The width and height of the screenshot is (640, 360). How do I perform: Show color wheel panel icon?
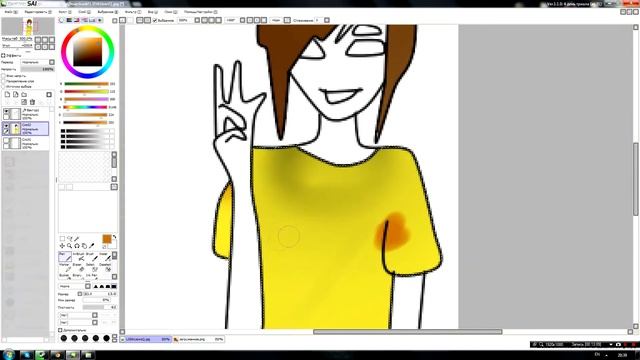tap(61, 20)
